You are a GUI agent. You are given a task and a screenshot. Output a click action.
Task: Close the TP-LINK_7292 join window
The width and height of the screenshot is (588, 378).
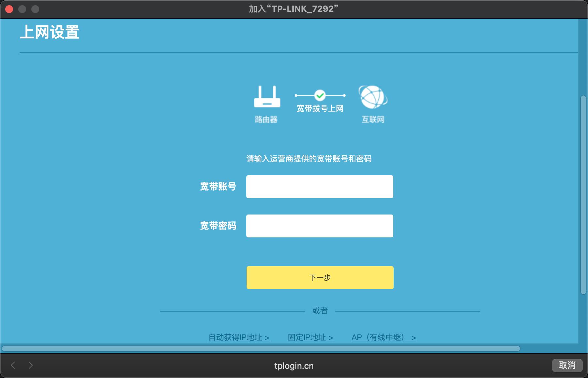coord(9,9)
